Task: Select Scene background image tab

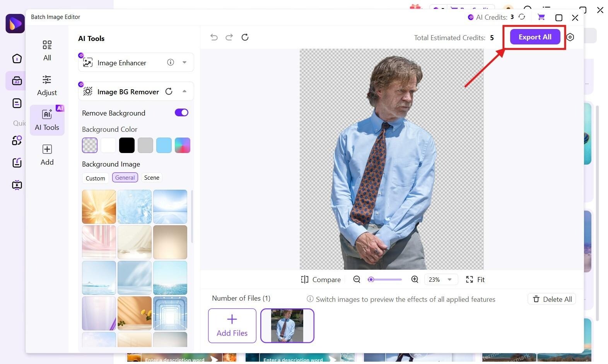Action: coord(152,178)
